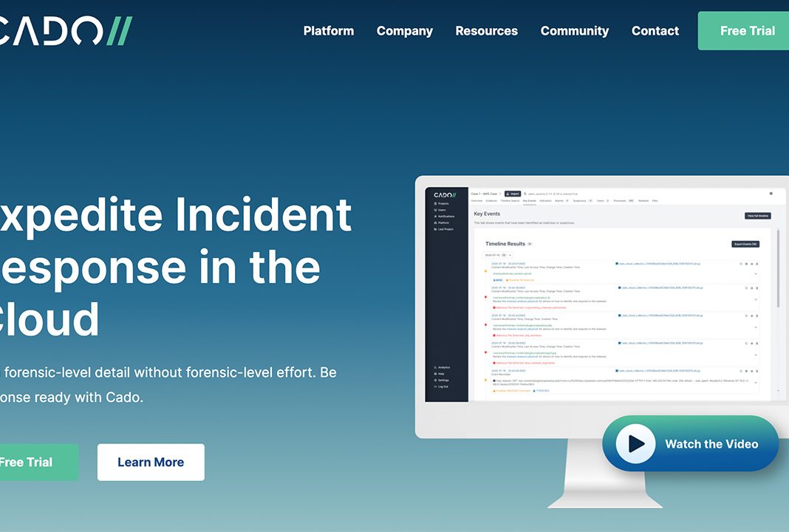The image size is (789, 532).
Task: Go to the Contact page
Action: pos(655,31)
